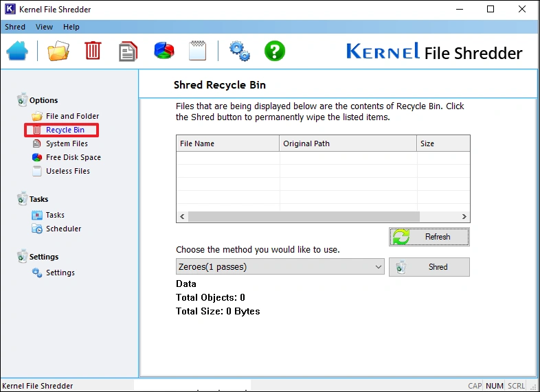540x392 pixels.
Task: Open the File and Folder shred toolbar icon
Action: [x=58, y=51]
